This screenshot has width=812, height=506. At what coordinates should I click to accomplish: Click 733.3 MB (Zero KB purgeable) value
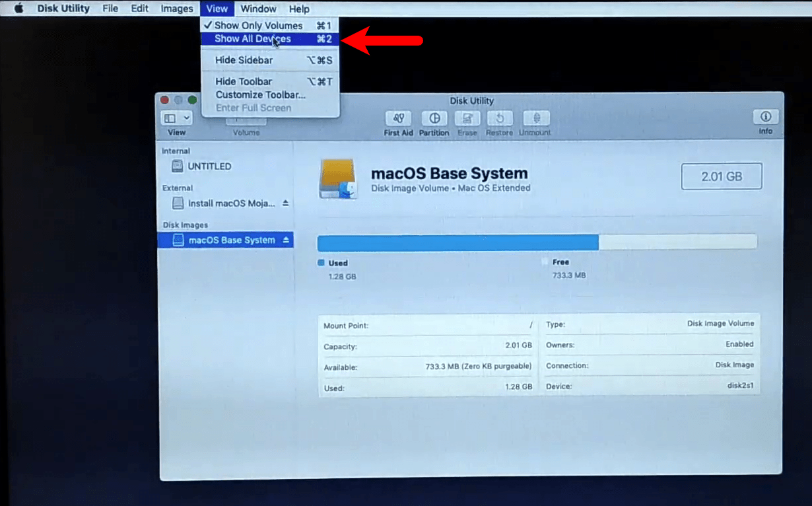(479, 367)
